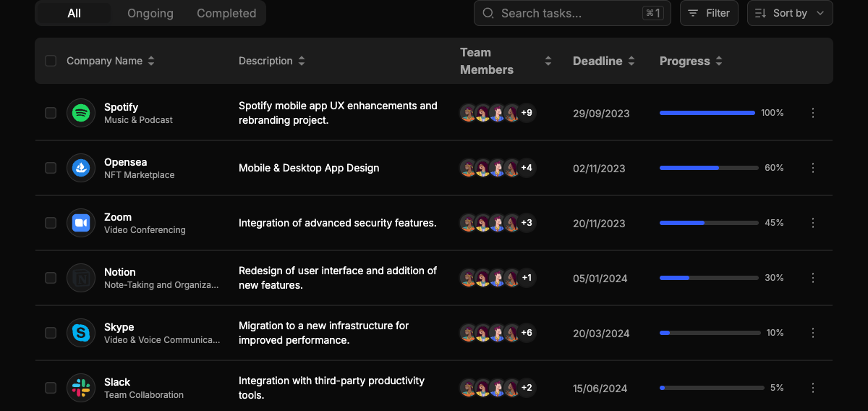The image size is (868, 411).
Task: Click the +1 members badge for Notion
Action: coord(527,278)
